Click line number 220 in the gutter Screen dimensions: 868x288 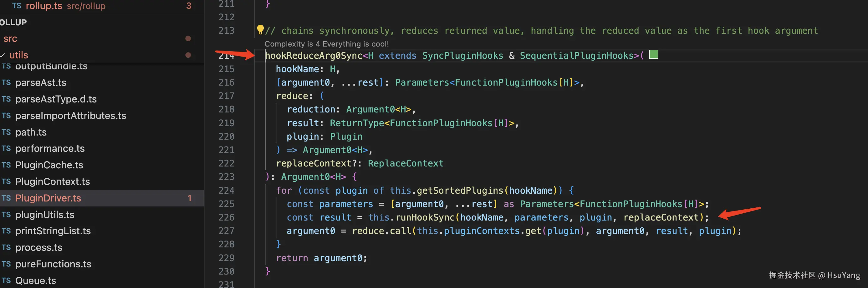[x=226, y=136]
